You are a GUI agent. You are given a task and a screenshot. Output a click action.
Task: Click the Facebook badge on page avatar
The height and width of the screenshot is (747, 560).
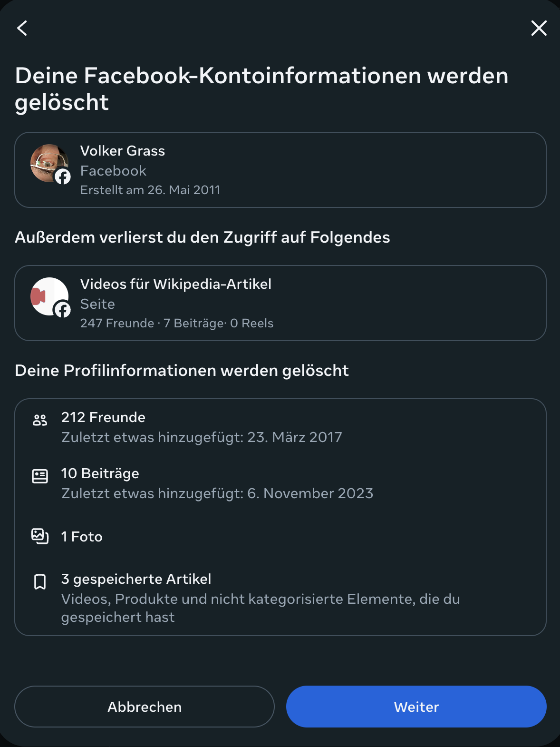(x=63, y=310)
